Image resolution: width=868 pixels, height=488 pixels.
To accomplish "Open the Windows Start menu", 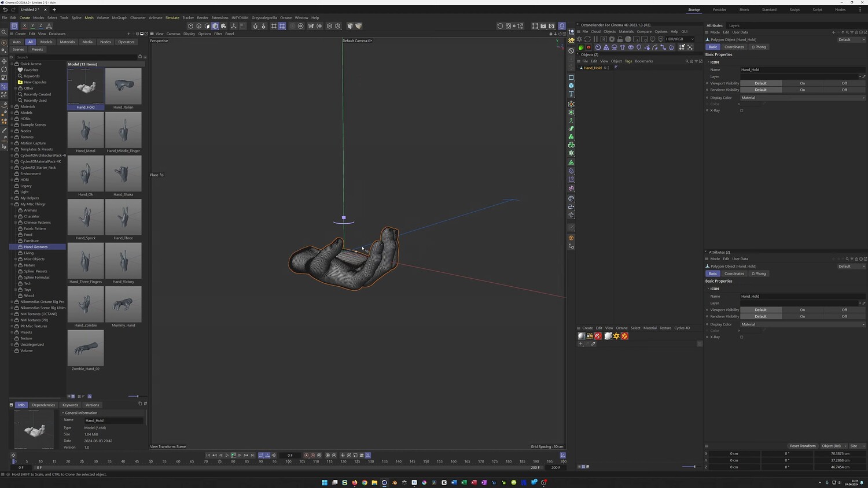I will (325, 482).
